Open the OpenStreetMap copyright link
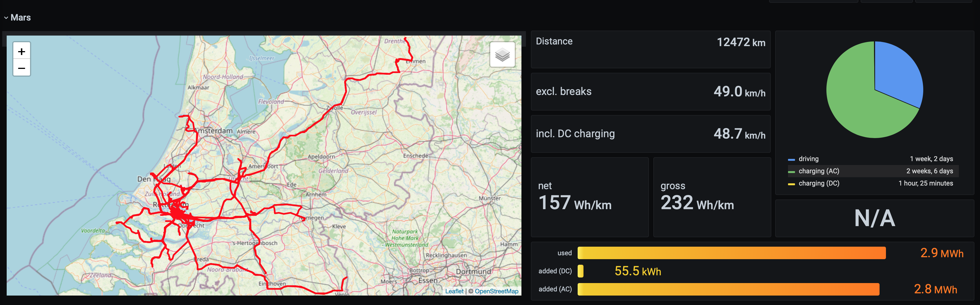 click(x=496, y=291)
